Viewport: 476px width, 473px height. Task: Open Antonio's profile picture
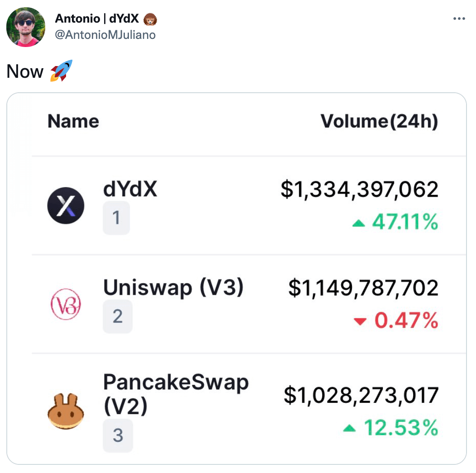pyautogui.click(x=25, y=27)
